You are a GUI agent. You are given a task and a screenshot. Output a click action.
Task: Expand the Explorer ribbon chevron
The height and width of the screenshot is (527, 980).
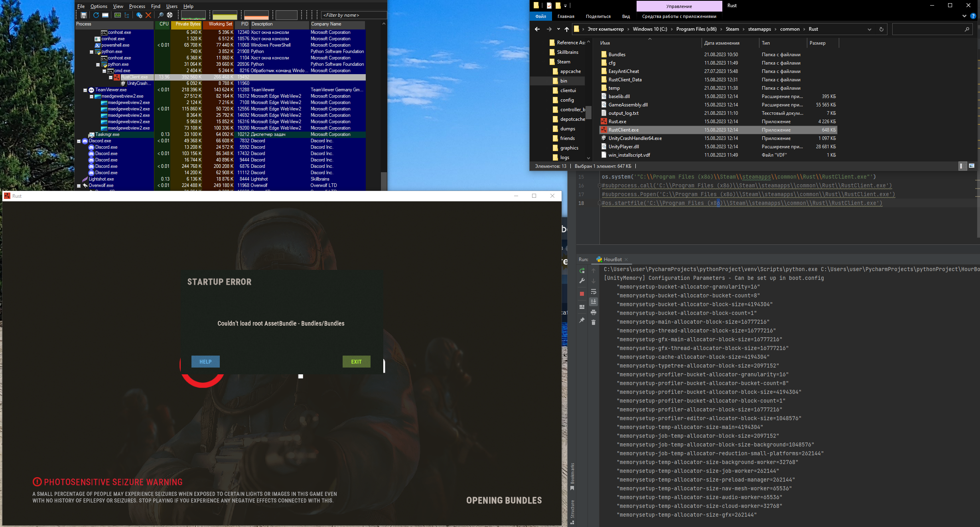(964, 16)
